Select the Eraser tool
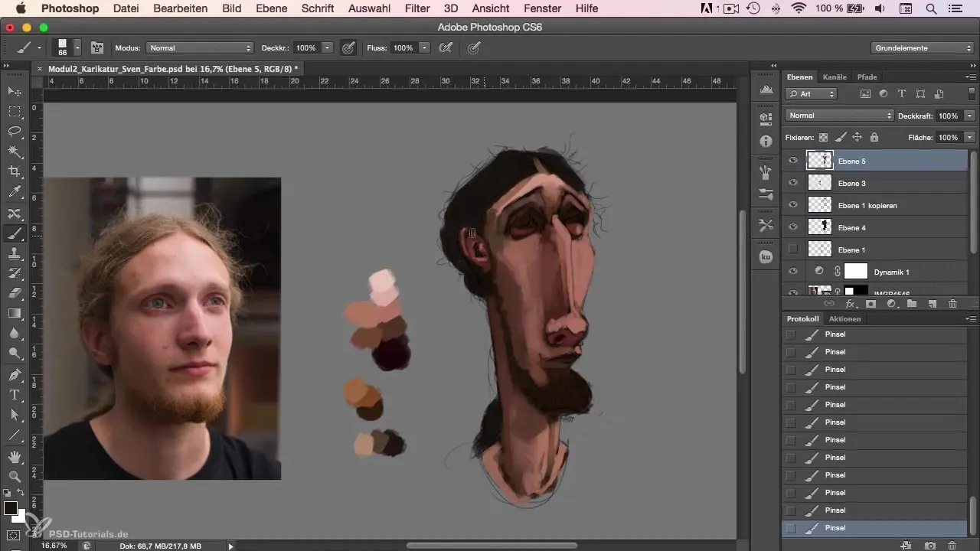This screenshot has height=551, width=980. coord(14,293)
